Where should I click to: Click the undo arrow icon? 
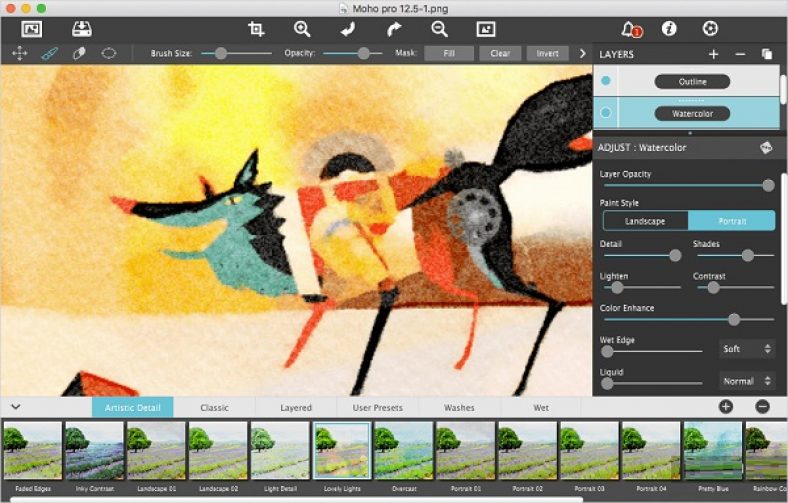click(347, 29)
